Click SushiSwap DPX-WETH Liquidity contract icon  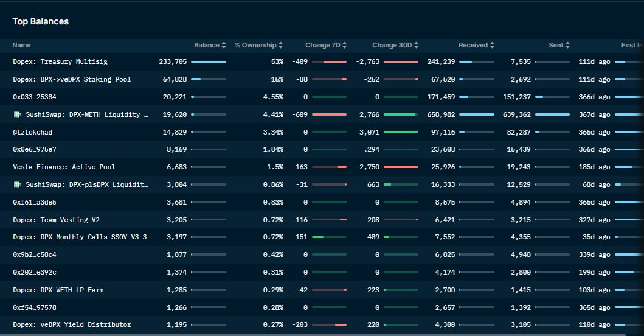tap(17, 115)
